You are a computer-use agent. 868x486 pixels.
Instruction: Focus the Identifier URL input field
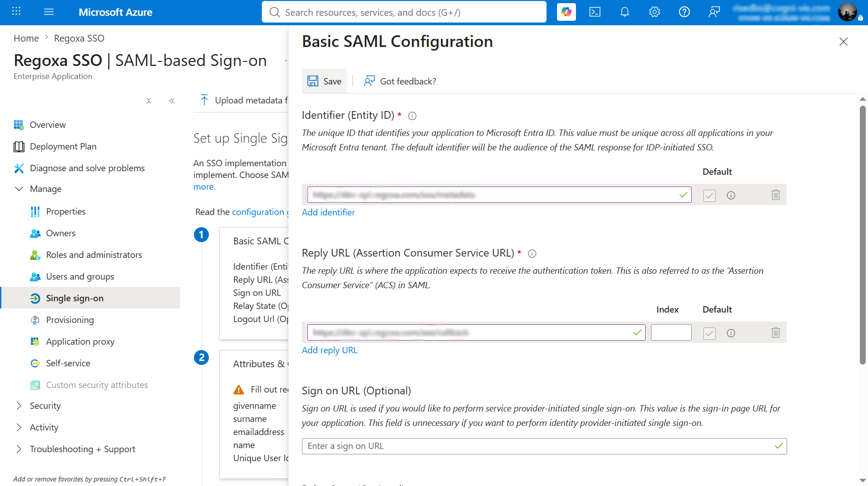(499, 195)
